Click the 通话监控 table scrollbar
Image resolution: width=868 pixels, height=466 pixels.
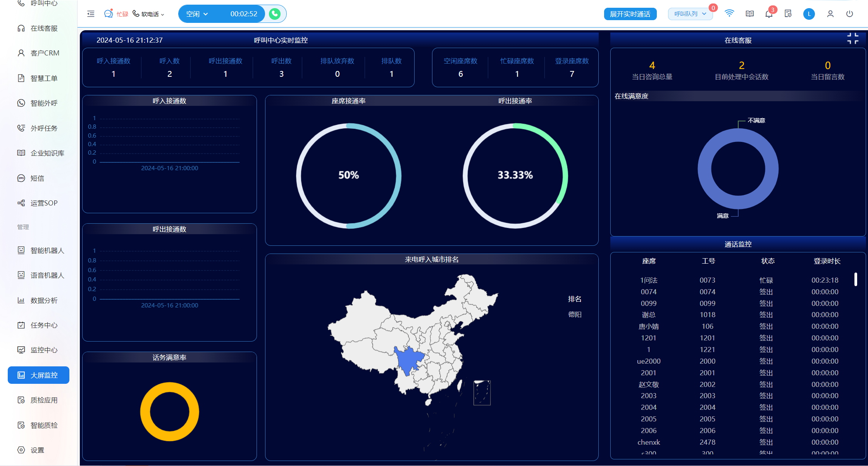[x=856, y=279]
